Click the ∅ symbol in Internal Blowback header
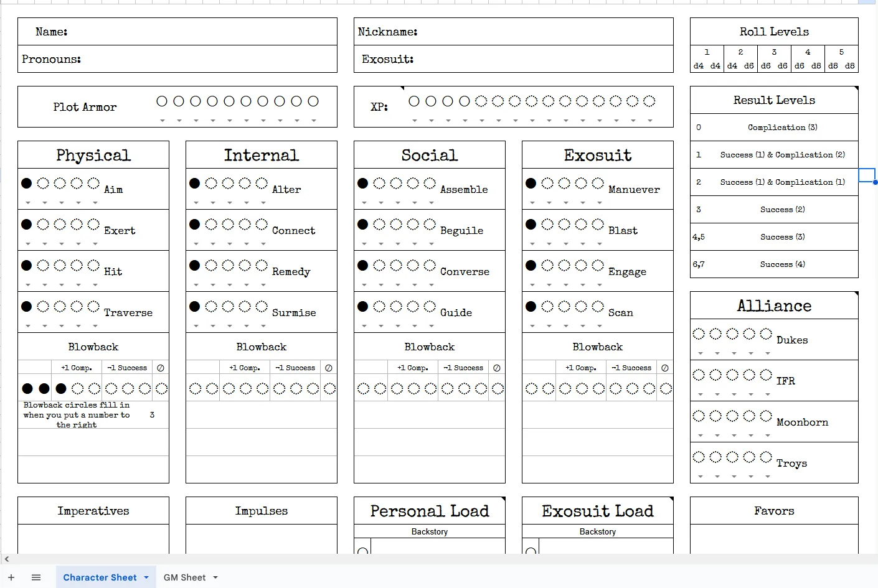The image size is (878, 588). click(329, 368)
